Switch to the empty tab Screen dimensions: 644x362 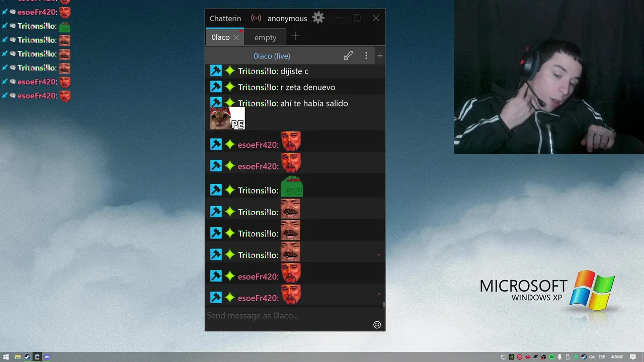tap(265, 37)
